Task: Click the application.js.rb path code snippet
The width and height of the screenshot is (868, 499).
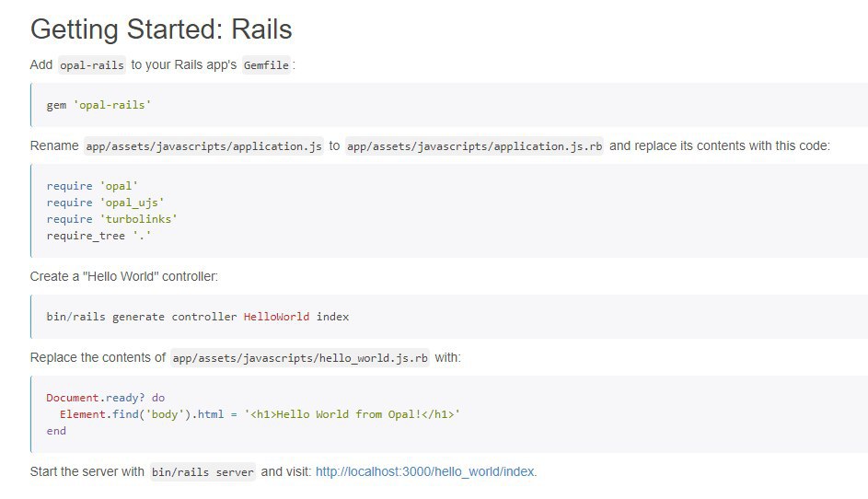Action: pos(474,146)
